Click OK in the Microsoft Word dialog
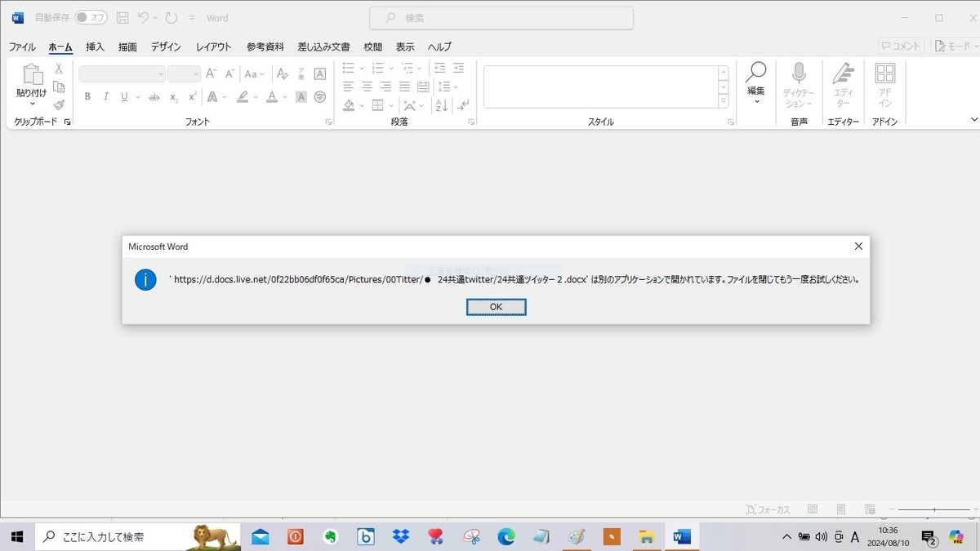980x551 pixels. click(496, 307)
